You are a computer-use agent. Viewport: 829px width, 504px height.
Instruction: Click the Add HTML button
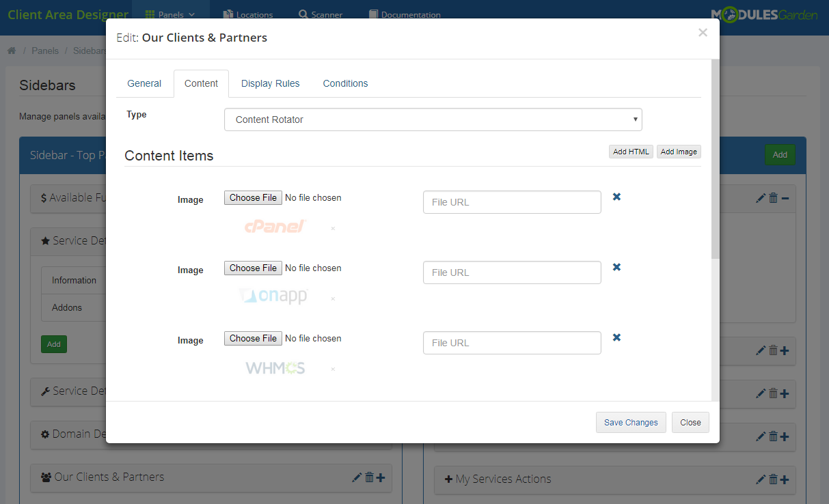[x=631, y=152]
